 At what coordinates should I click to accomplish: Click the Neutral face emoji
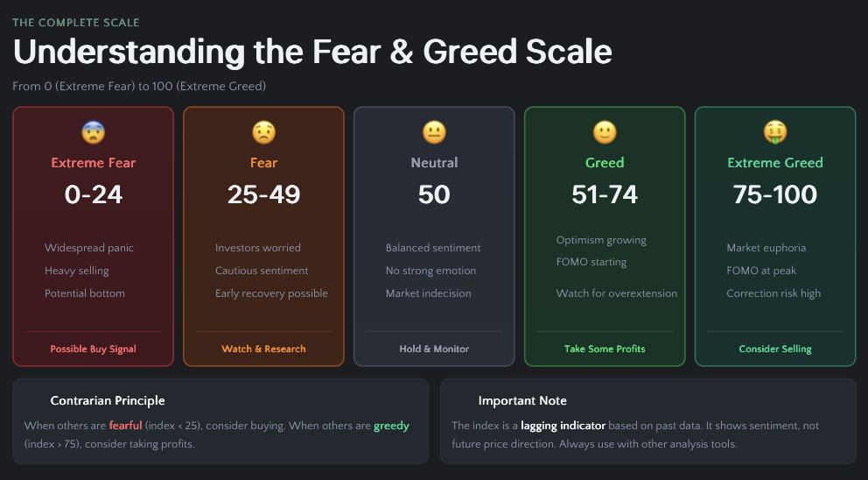[x=434, y=132]
